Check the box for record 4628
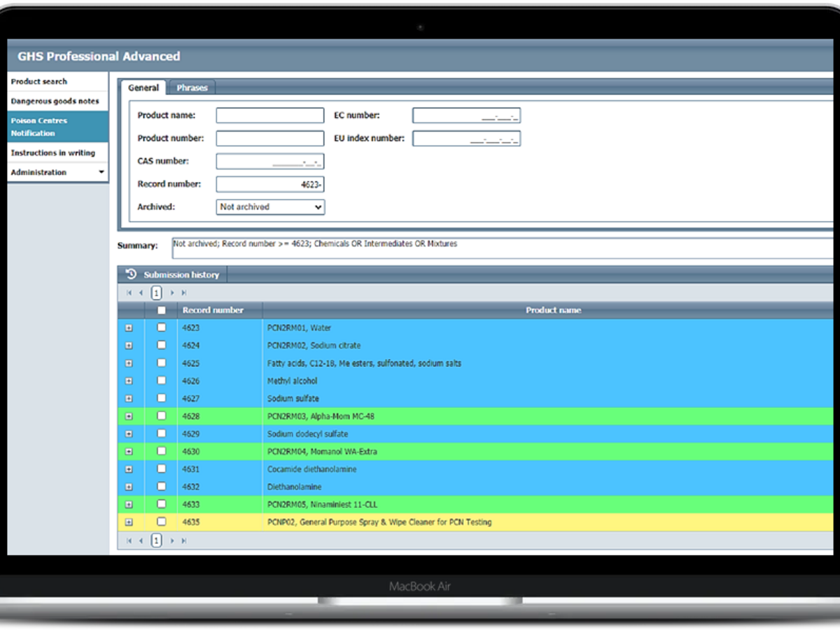 point(162,416)
